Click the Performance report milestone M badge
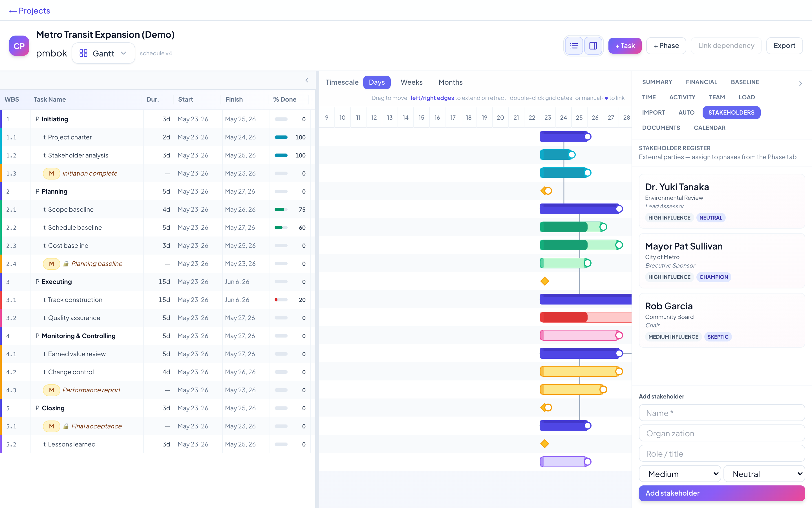The width and height of the screenshot is (812, 508). pos(51,390)
